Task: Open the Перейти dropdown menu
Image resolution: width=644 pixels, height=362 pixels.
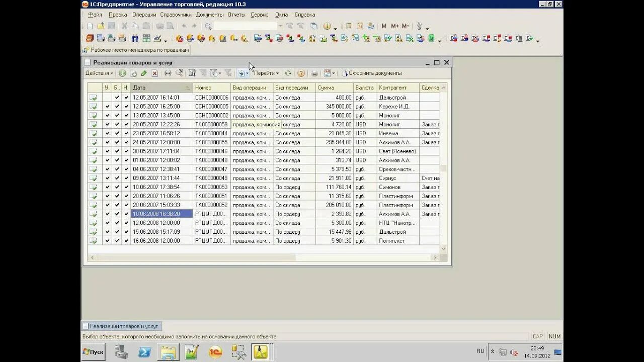Action: tap(266, 73)
